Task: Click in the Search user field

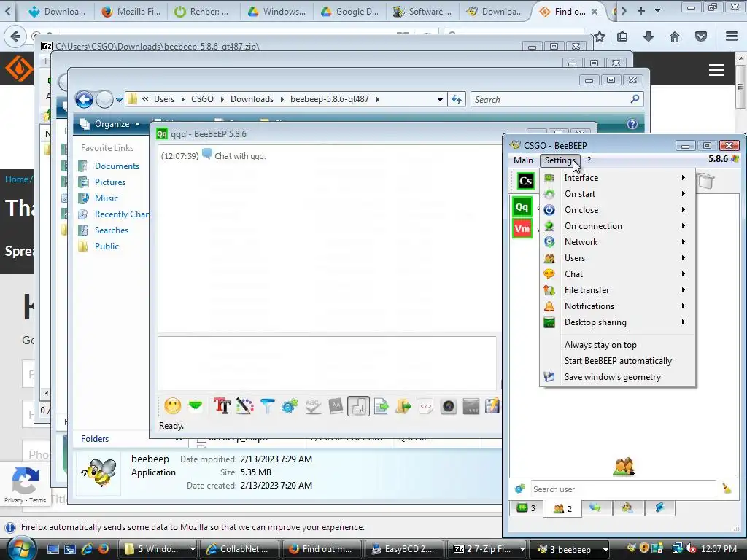Action: coord(623,489)
